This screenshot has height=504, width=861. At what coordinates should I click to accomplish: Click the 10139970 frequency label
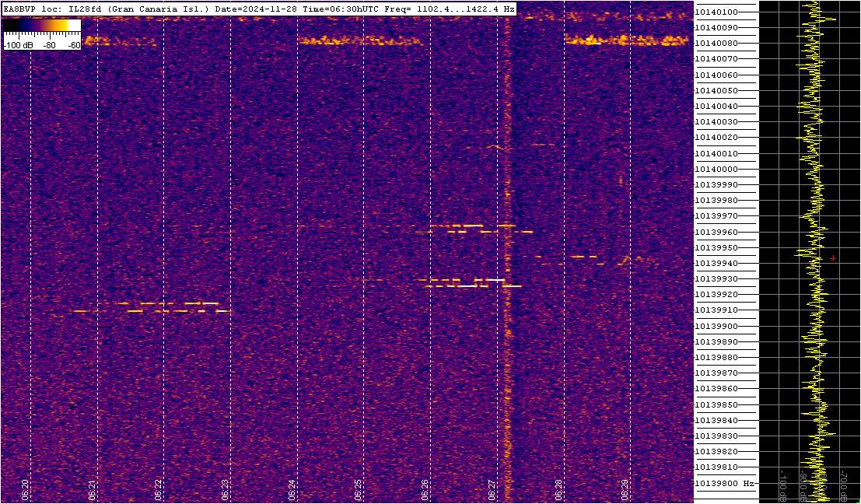click(716, 216)
